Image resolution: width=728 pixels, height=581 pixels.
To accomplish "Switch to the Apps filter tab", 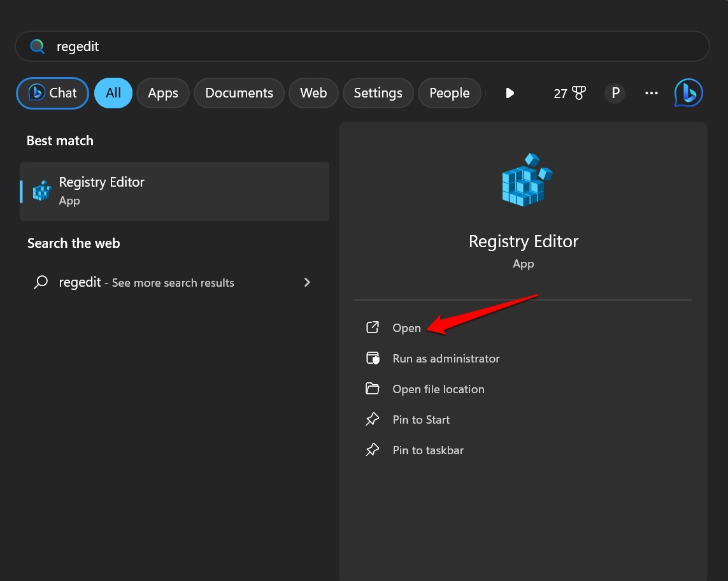I will 162,93.
